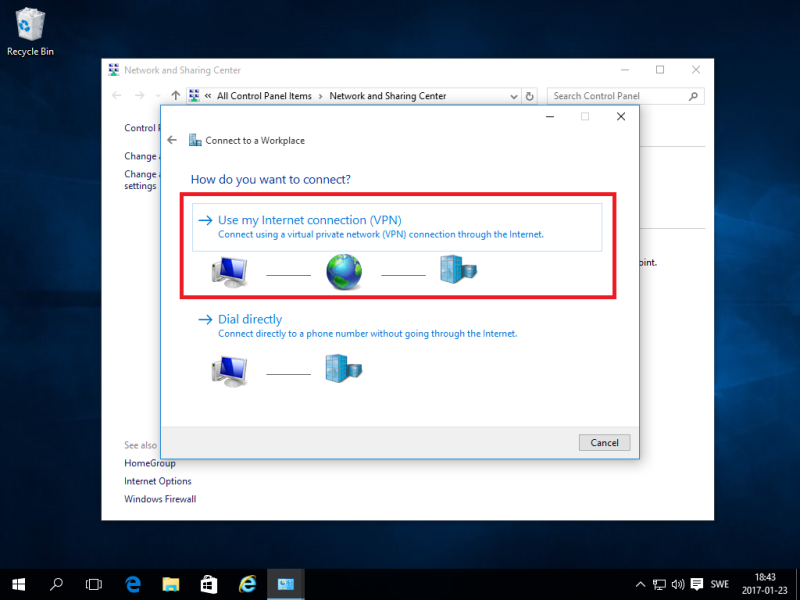
Task: Open the taskbar search magnifier
Action: (x=57, y=584)
